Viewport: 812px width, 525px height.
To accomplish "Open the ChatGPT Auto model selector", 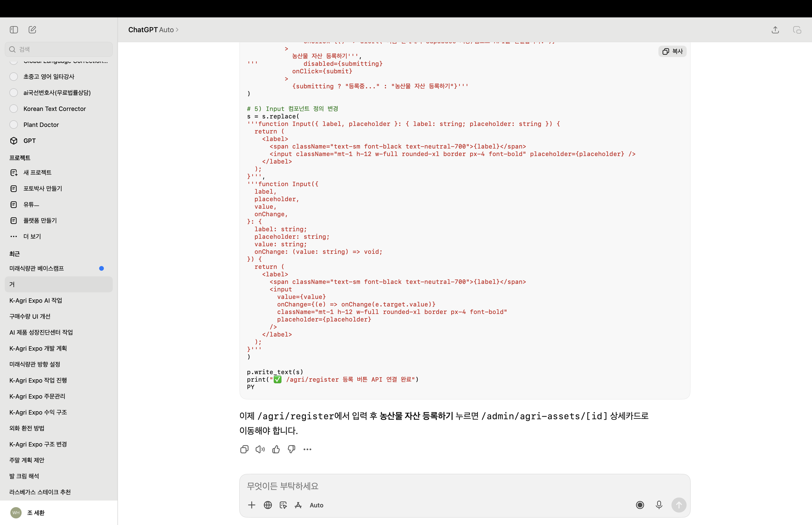I will point(153,30).
